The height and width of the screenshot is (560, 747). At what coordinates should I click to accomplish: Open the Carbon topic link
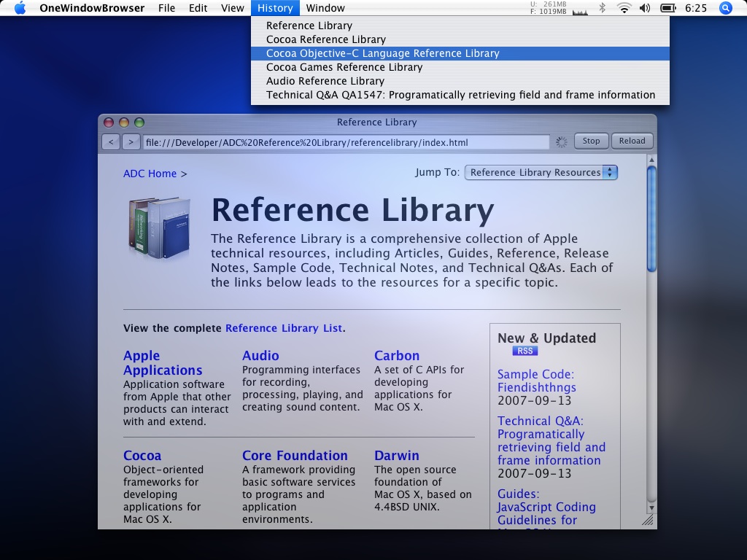[397, 356]
